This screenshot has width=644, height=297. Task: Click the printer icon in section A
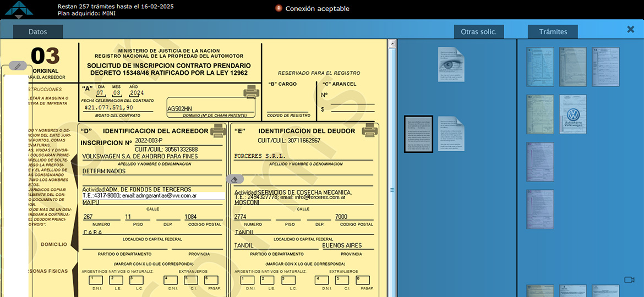pyautogui.click(x=252, y=91)
